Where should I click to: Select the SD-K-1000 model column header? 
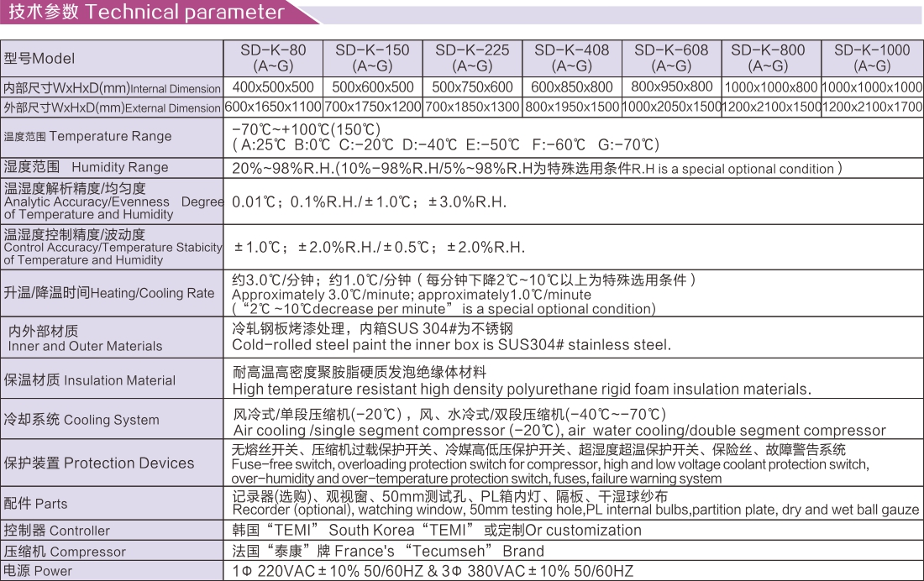tap(872, 58)
